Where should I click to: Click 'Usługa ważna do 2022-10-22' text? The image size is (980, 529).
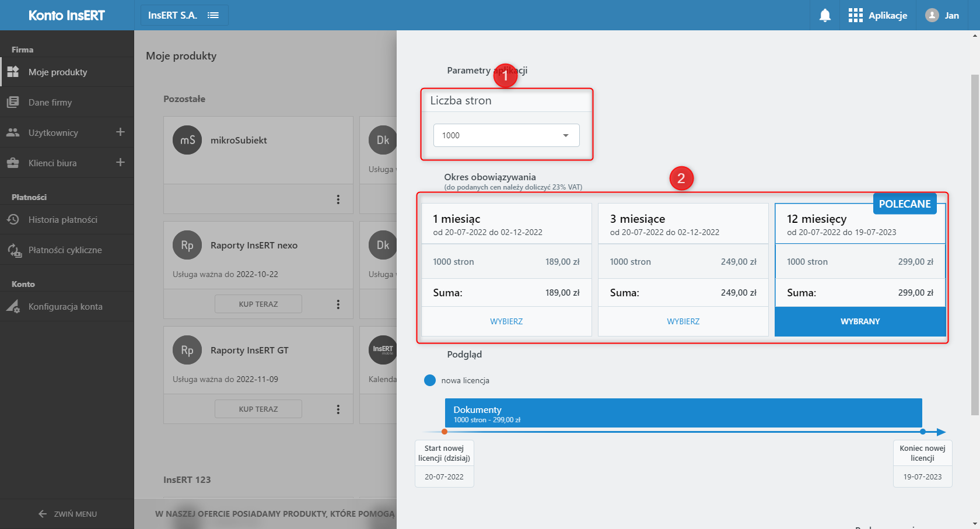(x=225, y=274)
